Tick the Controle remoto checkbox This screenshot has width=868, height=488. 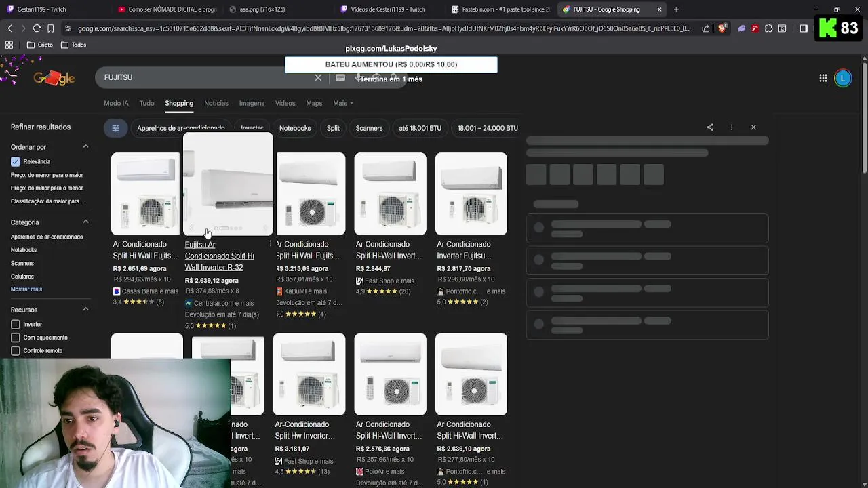coord(16,351)
